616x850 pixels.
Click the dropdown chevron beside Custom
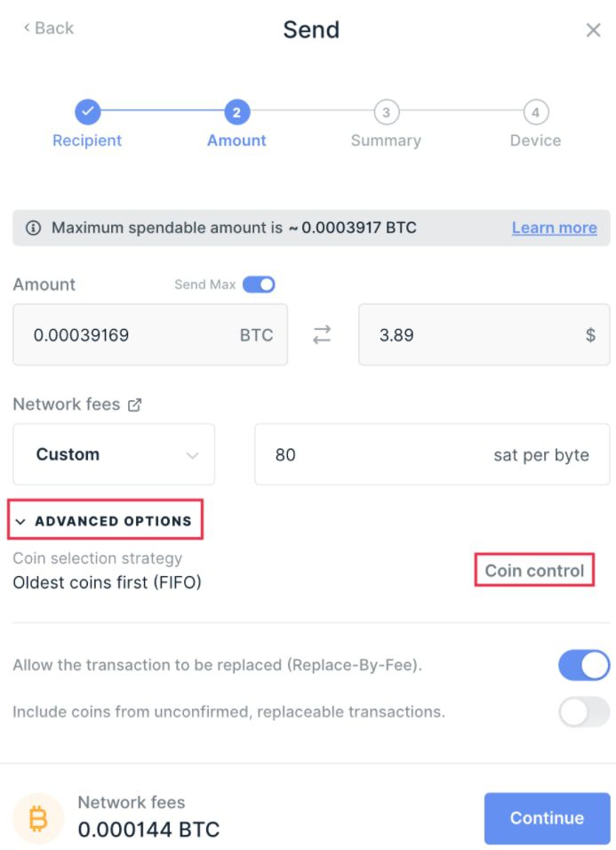tap(192, 455)
